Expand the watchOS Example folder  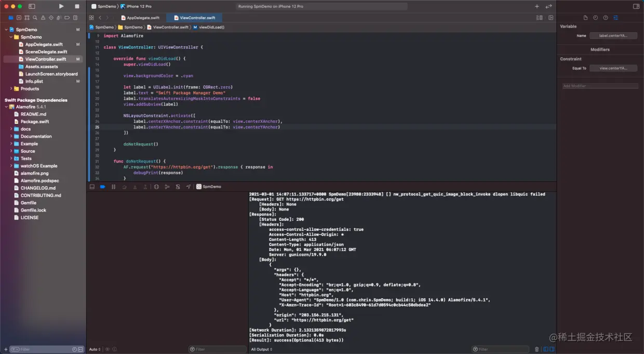11,166
